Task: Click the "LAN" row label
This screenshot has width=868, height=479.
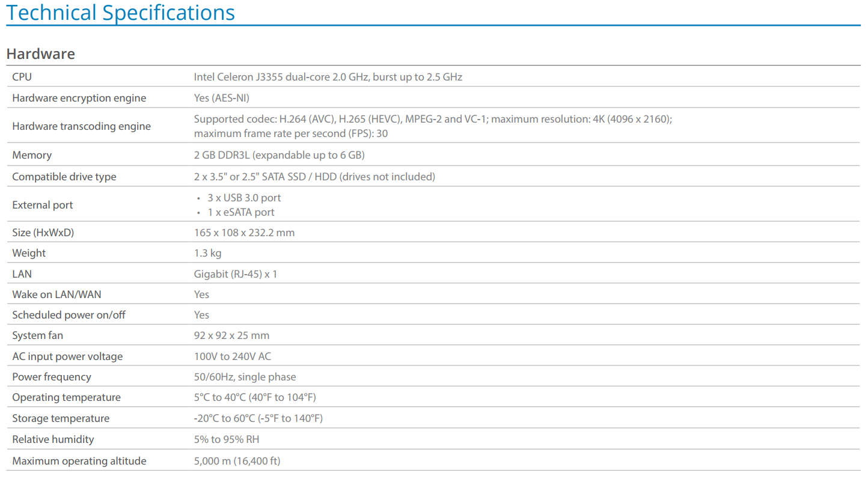Action: point(22,274)
